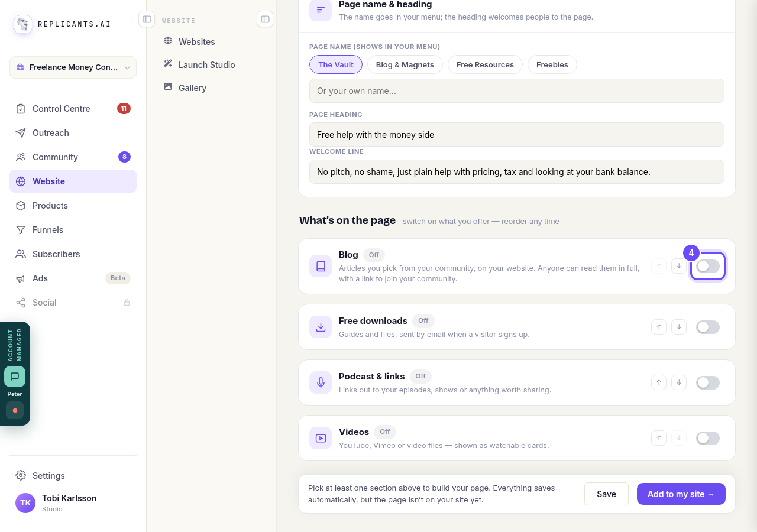Click the Videos play icon
The image size is (757, 532).
pos(321,438)
